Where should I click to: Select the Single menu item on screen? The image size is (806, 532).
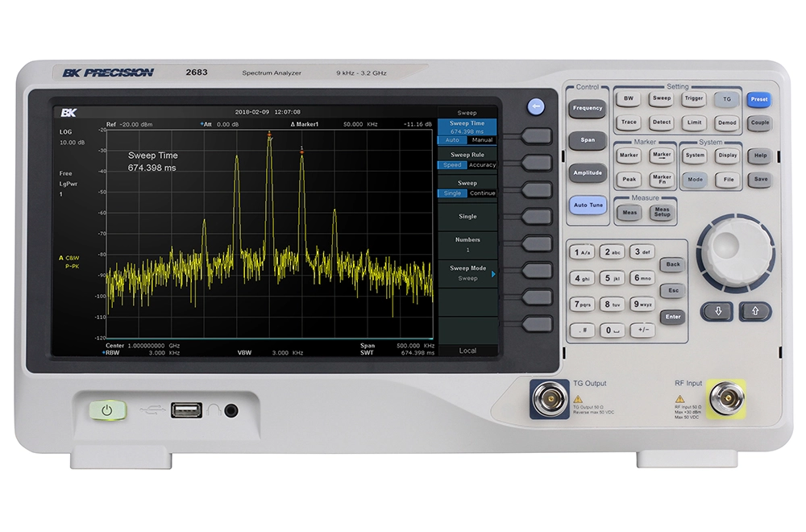tap(467, 216)
